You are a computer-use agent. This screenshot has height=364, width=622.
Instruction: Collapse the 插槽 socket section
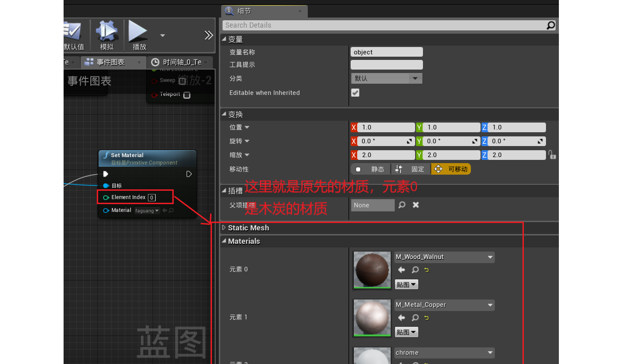(x=224, y=190)
